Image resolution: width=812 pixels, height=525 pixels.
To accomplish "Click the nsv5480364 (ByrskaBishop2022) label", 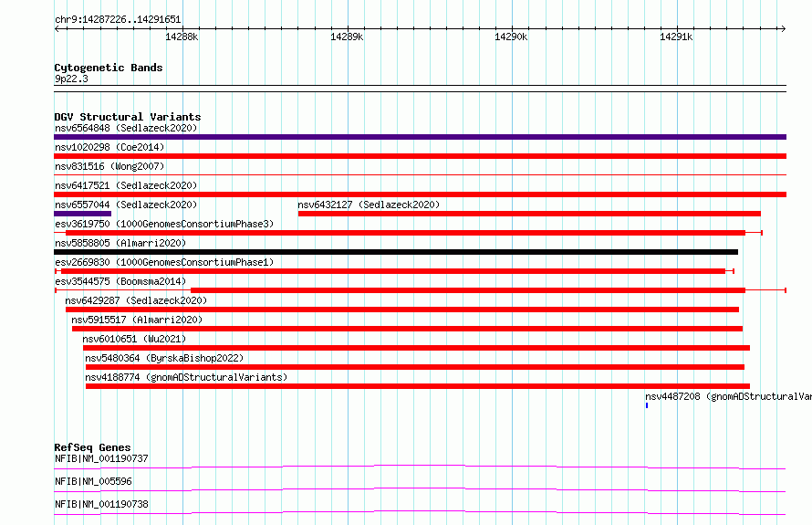I will click(164, 358).
